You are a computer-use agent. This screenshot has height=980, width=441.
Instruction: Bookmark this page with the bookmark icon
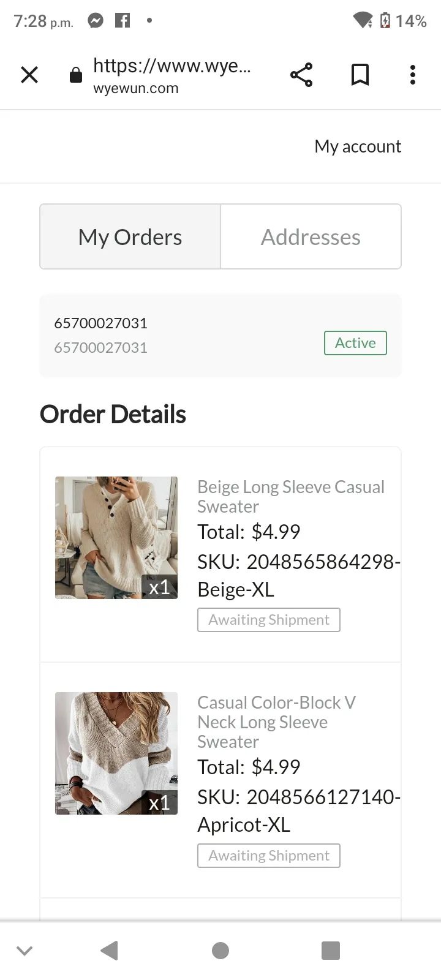coord(360,75)
